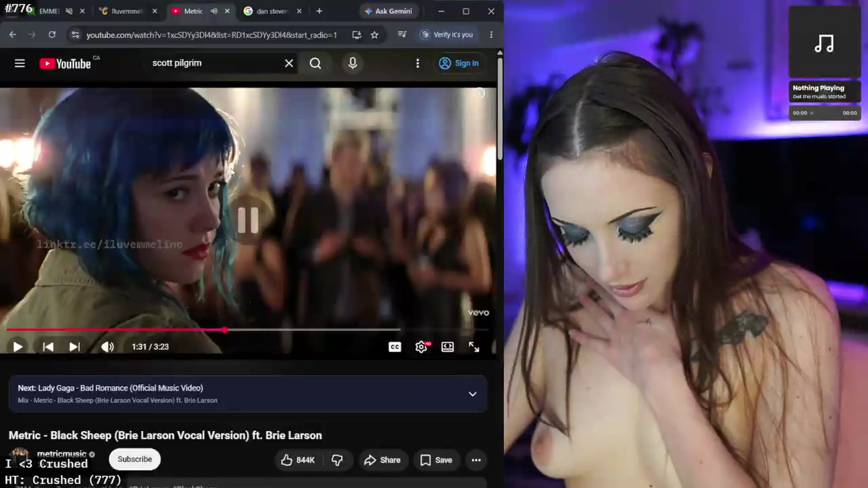Close the iluvemmeline tab
Image resolution: width=868 pixels, height=488 pixels.
pyautogui.click(x=155, y=11)
